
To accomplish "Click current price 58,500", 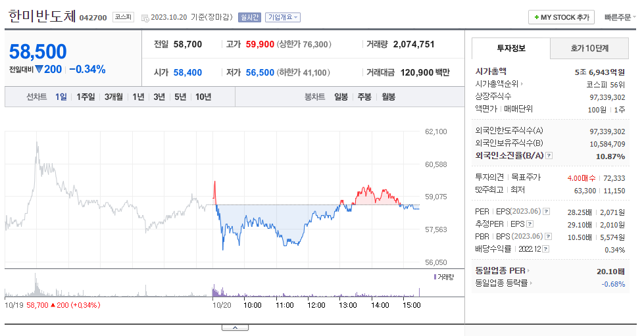I will click(x=37, y=52).
